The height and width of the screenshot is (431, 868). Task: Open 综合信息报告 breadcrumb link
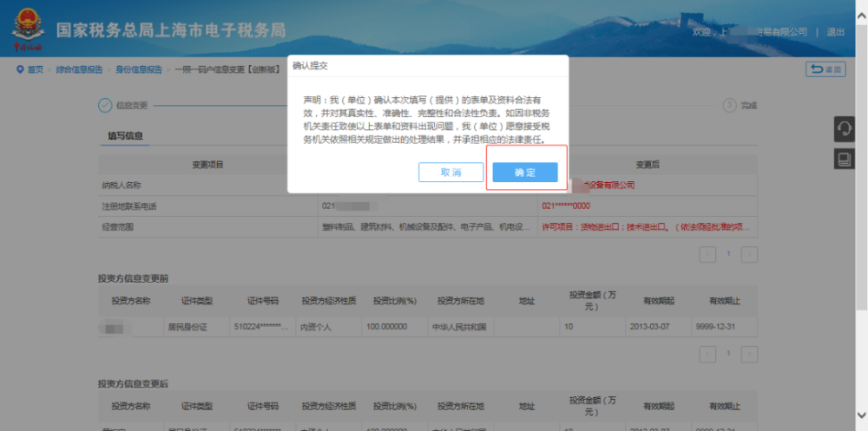pyautogui.click(x=77, y=69)
